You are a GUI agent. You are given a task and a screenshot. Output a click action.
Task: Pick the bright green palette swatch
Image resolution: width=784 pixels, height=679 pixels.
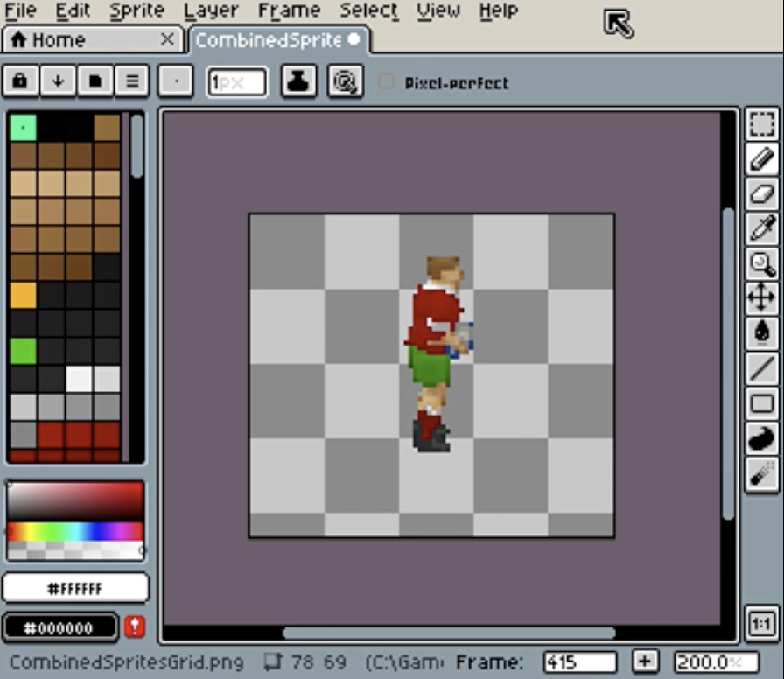23,351
